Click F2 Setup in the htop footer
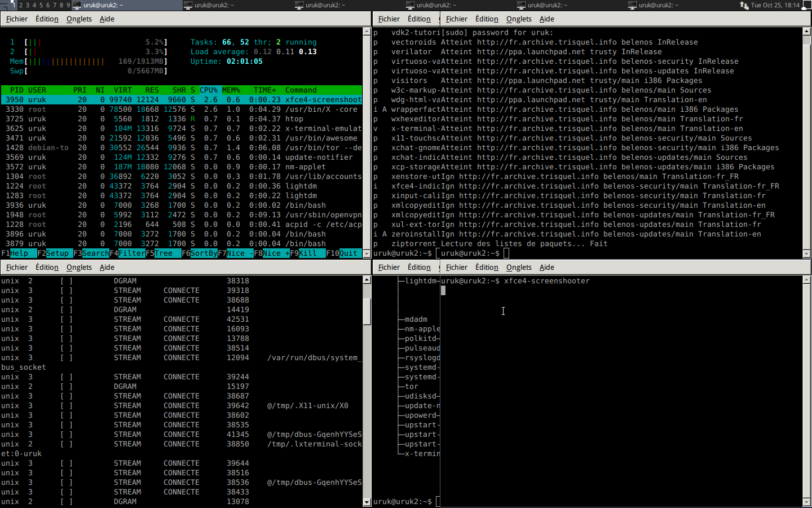812x508 pixels. (55, 253)
